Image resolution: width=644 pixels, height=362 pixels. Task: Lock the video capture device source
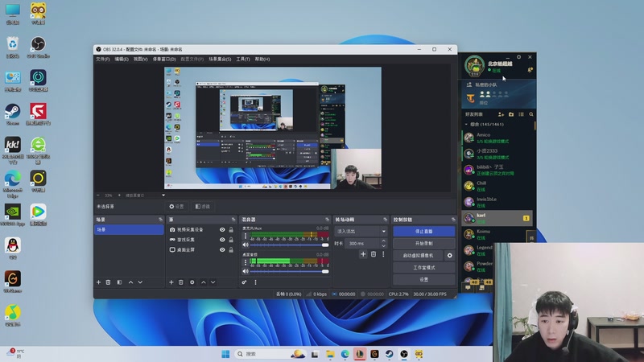(x=231, y=230)
